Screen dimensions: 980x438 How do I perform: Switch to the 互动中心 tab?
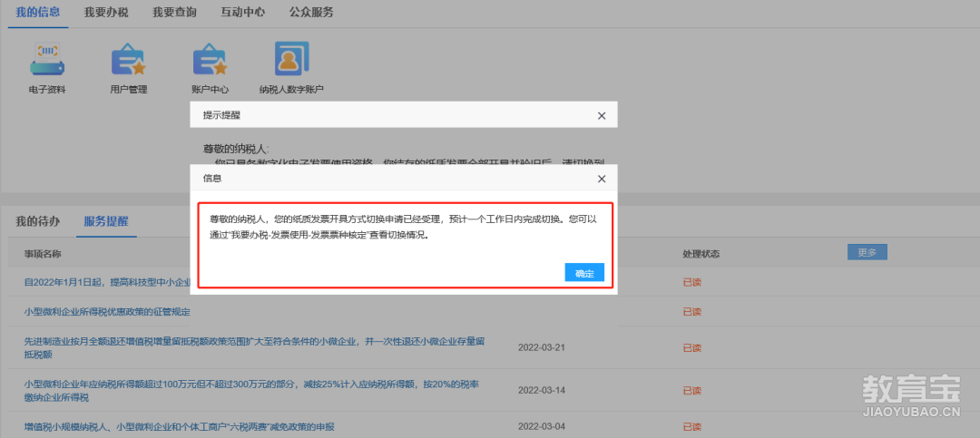click(x=242, y=13)
